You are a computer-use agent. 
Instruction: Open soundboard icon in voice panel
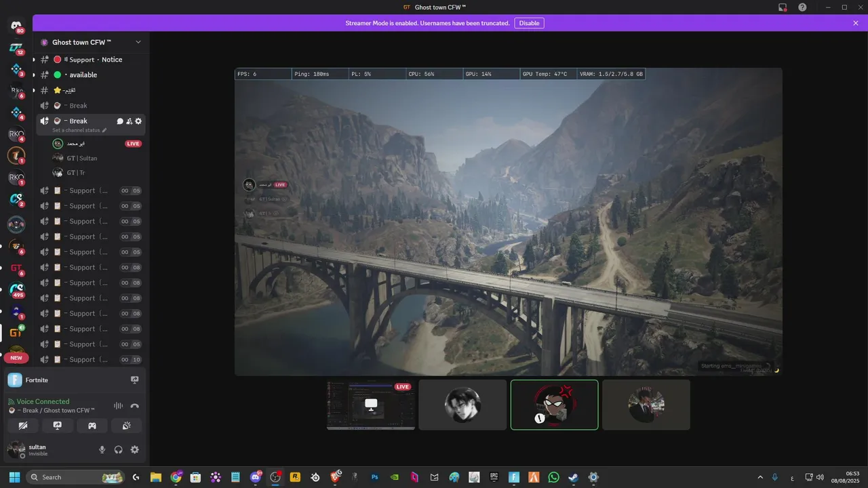pos(126,426)
